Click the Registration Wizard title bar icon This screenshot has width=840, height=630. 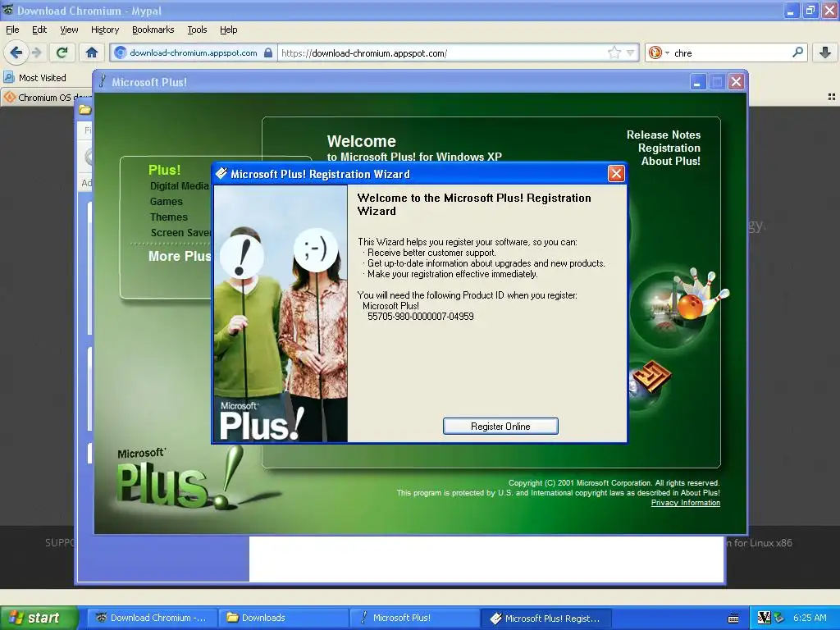(221, 174)
